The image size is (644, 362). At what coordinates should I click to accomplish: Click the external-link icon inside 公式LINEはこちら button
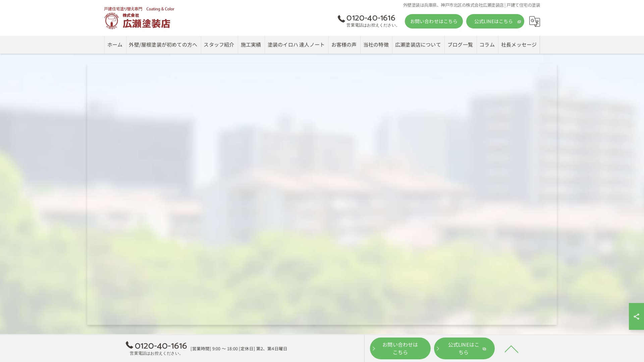click(519, 21)
